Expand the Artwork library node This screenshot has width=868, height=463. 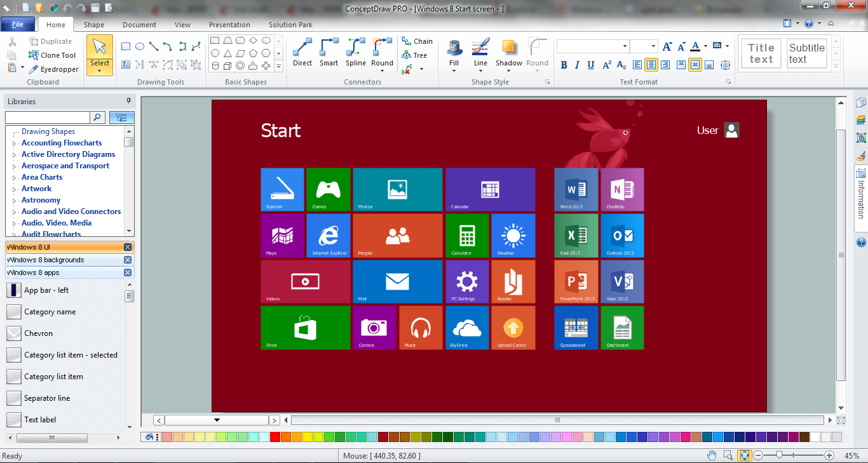click(x=14, y=189)
